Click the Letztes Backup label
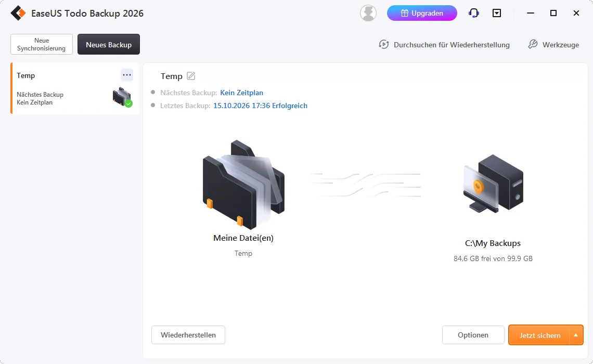This screenshot has height=364, width=593. click(185, 106)
